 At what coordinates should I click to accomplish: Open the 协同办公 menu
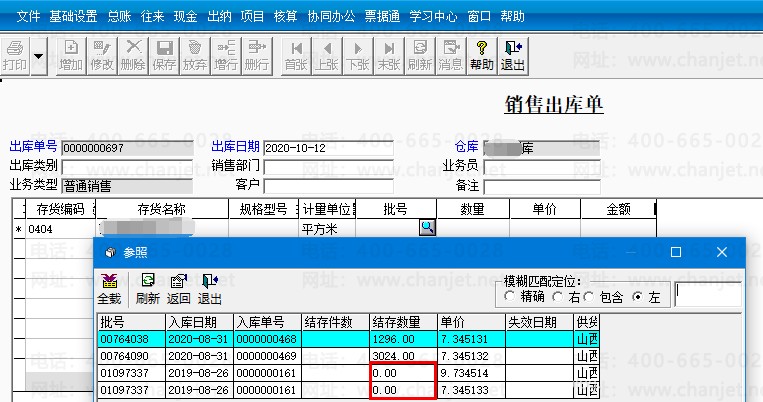[x=331, y=17]
